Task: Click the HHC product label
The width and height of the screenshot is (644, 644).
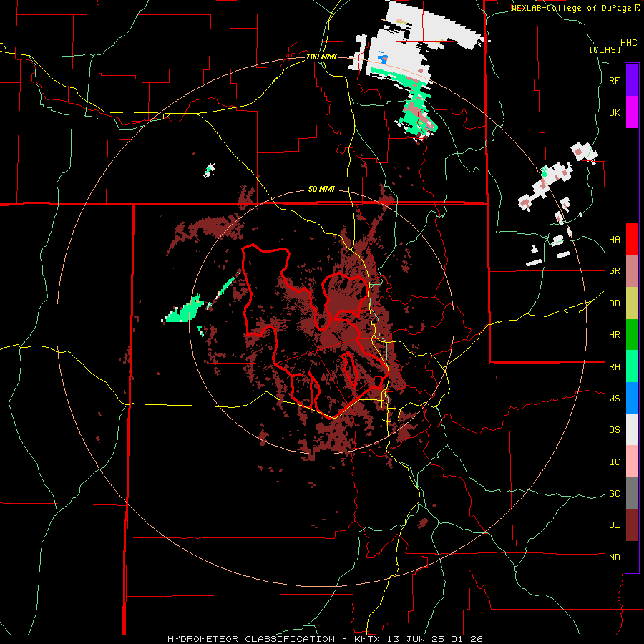Action: [628, 43]
